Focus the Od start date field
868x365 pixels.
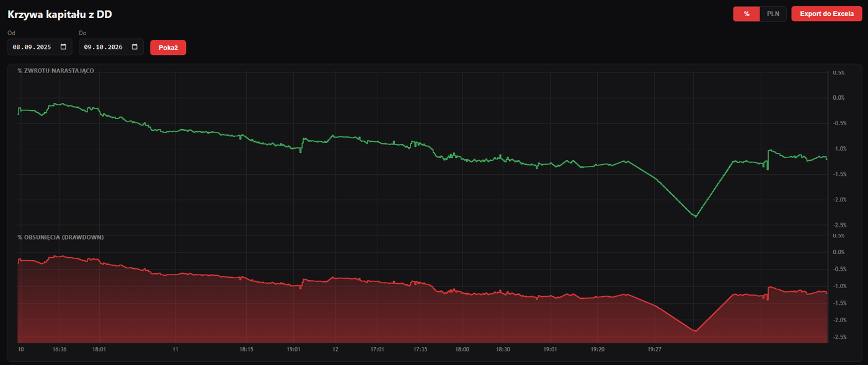[40, 47]
